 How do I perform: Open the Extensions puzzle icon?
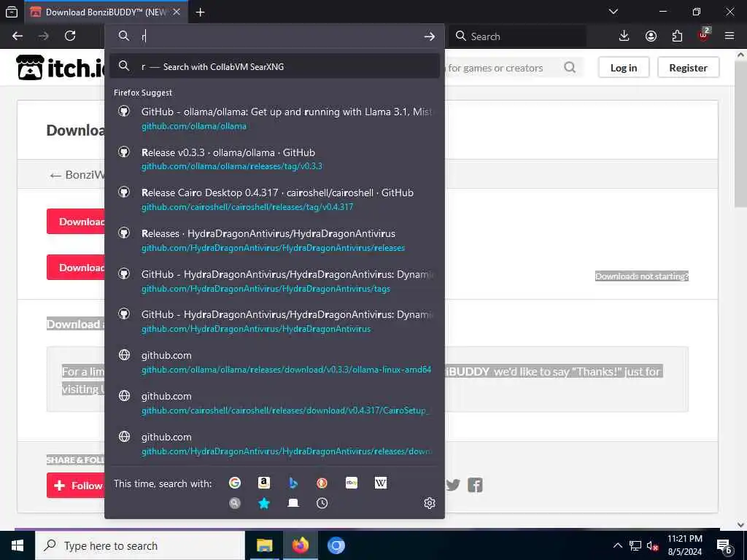677,36
